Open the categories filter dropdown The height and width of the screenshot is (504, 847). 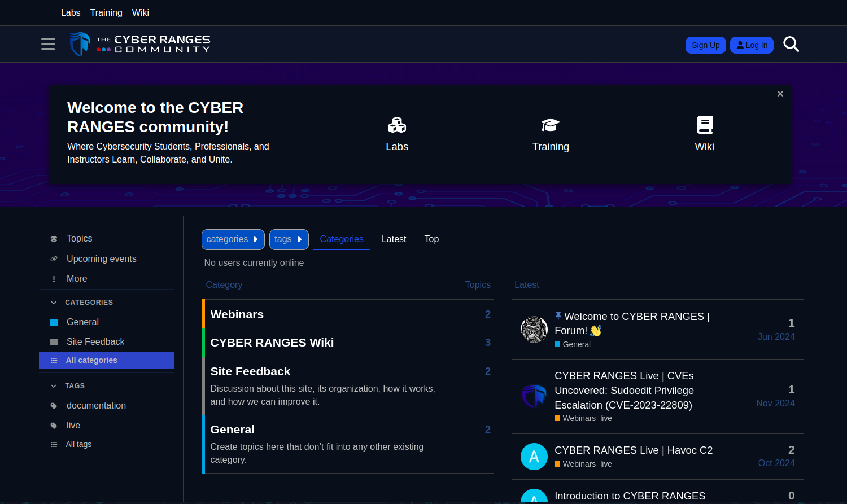(233, 239)
